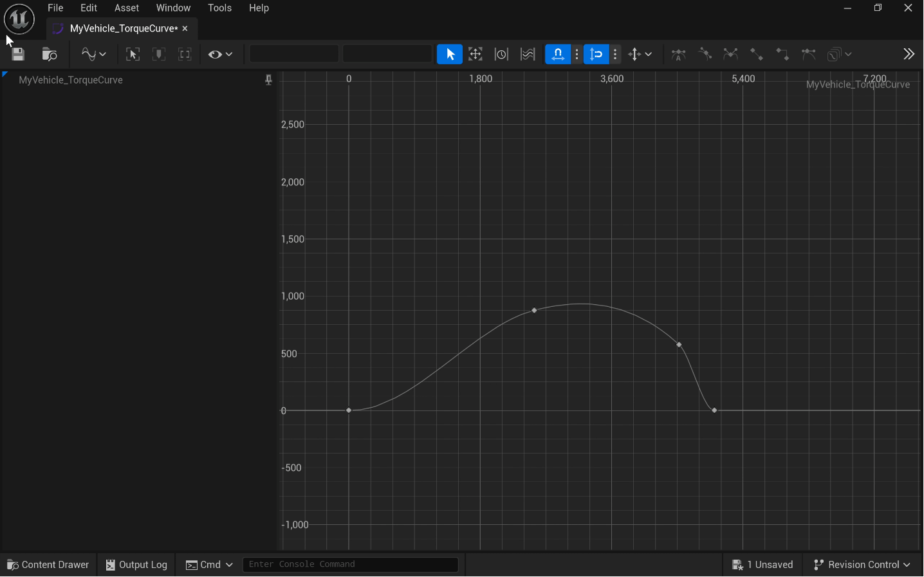
Task: Click the 1 Unsaved status button
Action: (x=762, y=565)
